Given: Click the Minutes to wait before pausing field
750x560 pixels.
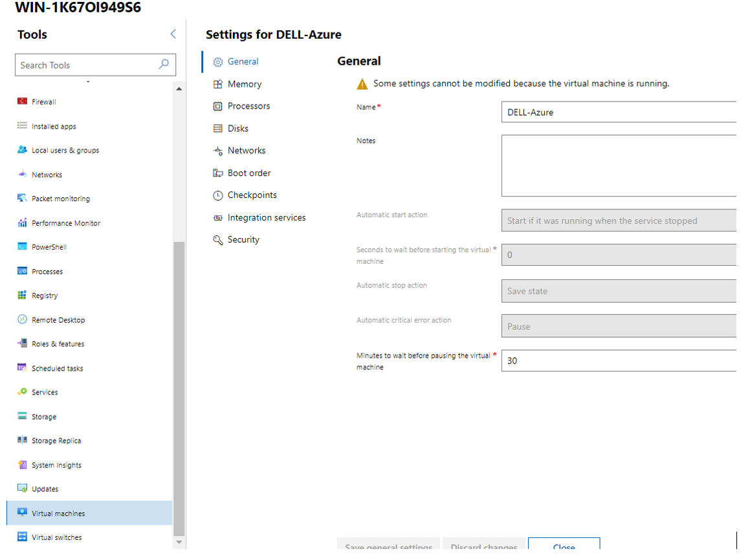Looking at the screenshot, I should pyautogui.click(x=619, y=361).
